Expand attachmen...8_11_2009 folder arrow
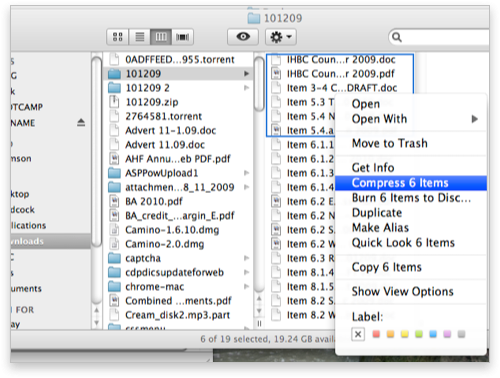The width and height of the screenshot is (500, 378). click(x=246, y=187)
